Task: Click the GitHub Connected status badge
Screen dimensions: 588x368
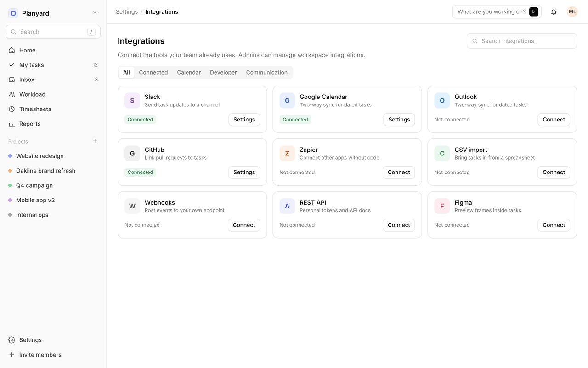Action: (140, 172)
